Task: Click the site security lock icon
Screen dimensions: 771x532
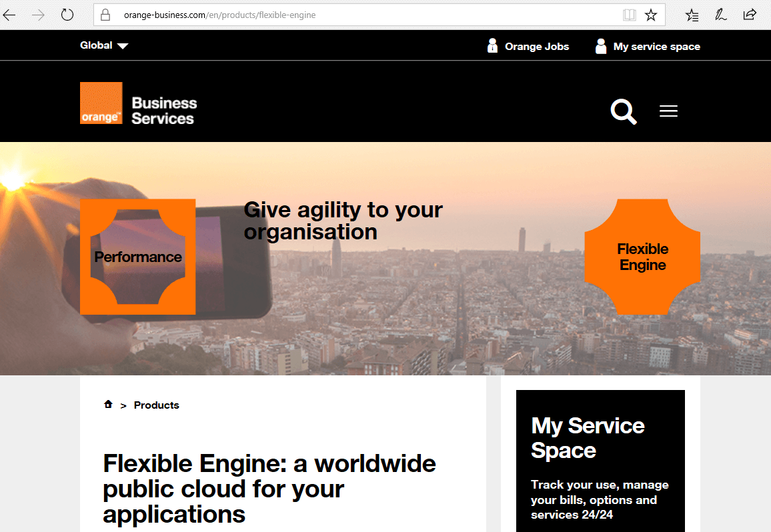Action: (x=104, y=14)
